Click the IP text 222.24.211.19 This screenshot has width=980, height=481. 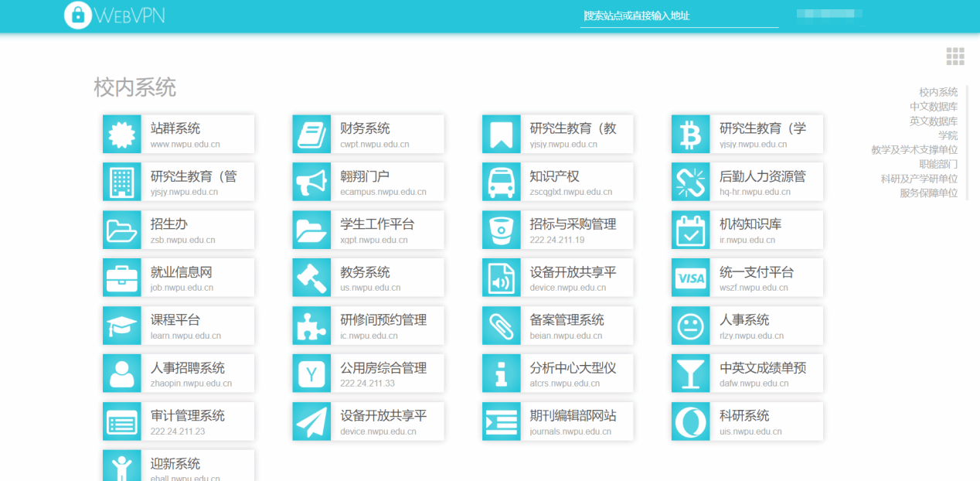click(x=557, y=240)
